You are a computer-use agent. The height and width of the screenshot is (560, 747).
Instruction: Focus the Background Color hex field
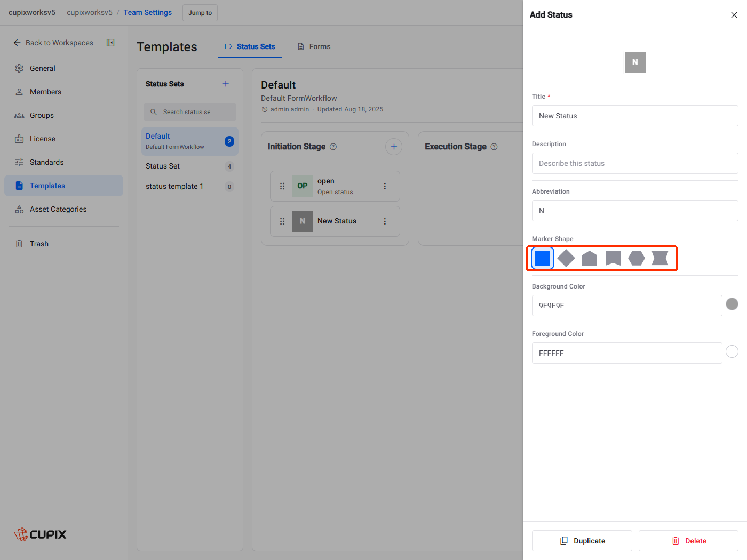(x=627, y=306)
